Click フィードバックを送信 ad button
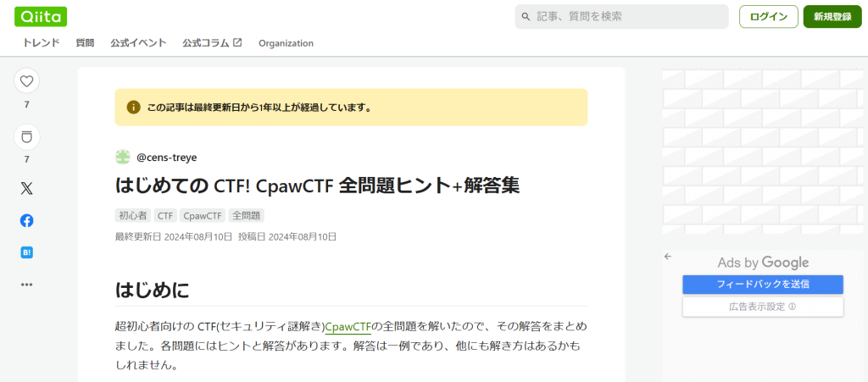 pyautogui.click(x=762, y=285)
